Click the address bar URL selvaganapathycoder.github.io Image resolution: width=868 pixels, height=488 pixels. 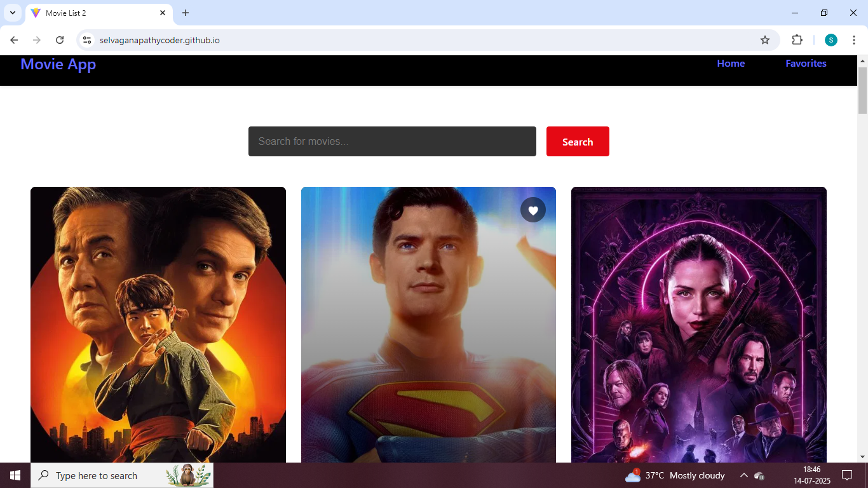tap(159, 40)
